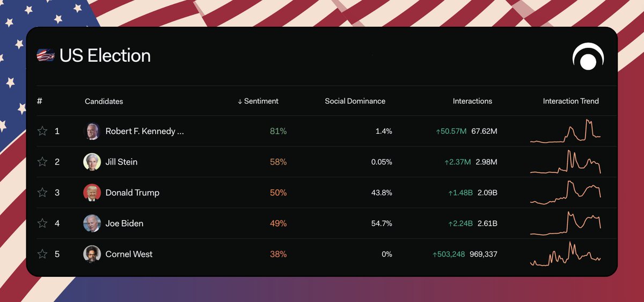Screen dimensions: 644x302
Task: Click the 1.4% social dominance value
Action: coord(384,131)
